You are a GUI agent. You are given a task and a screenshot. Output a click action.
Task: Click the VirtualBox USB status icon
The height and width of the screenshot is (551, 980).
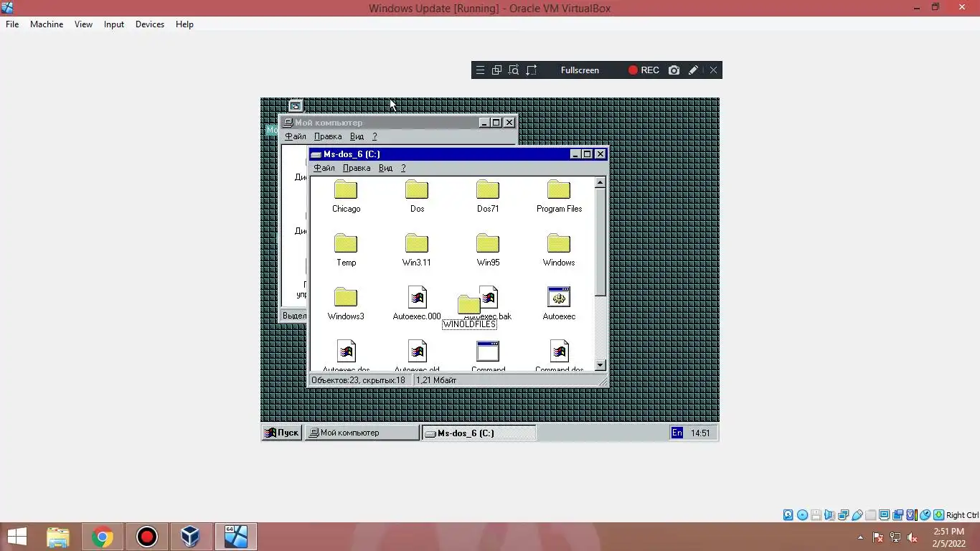[x=857, y=515]
